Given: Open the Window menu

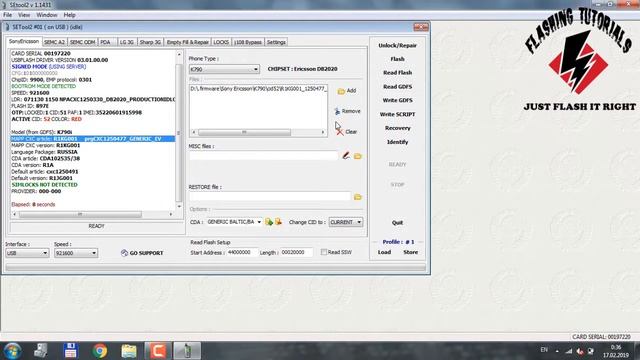Looking at the screenshot, I should point(47,15).
